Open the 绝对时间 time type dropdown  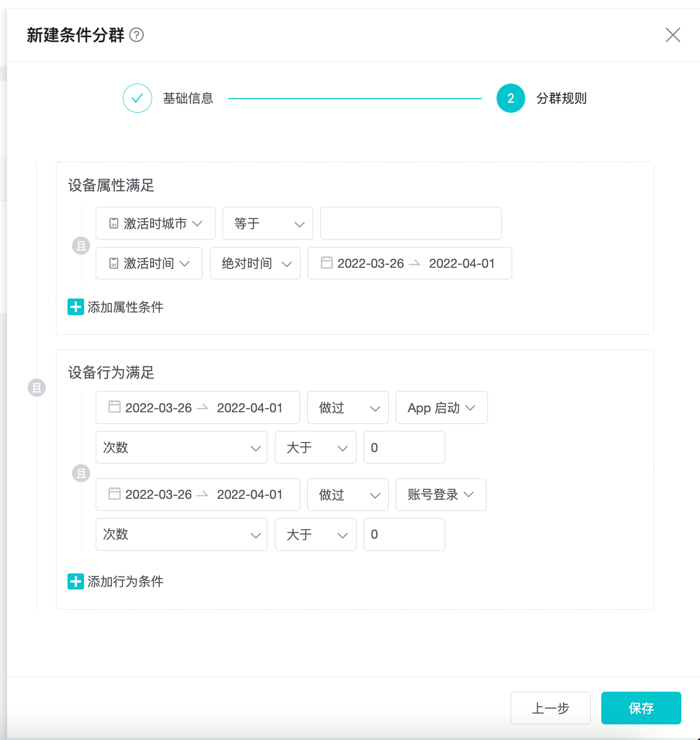(255, 263)
